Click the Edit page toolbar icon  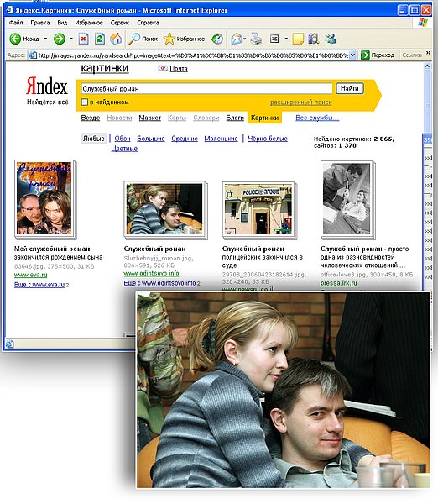(274, 39)
